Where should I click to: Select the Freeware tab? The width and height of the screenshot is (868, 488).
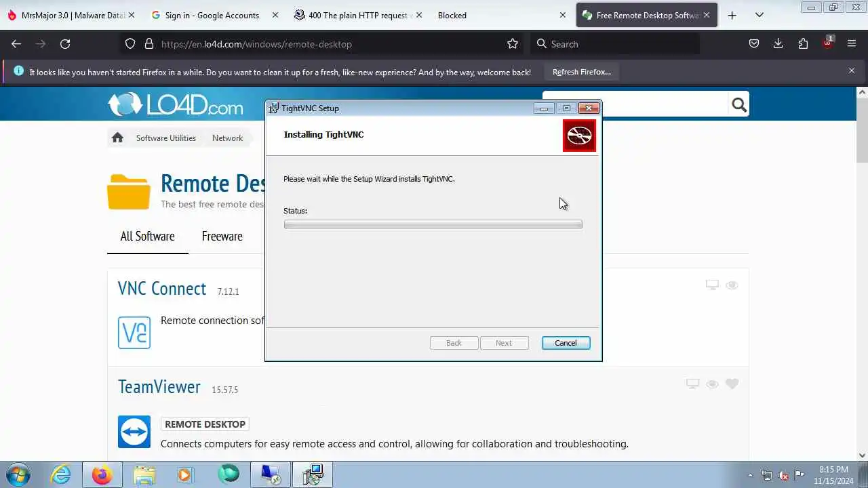click(x=222, y=236)
